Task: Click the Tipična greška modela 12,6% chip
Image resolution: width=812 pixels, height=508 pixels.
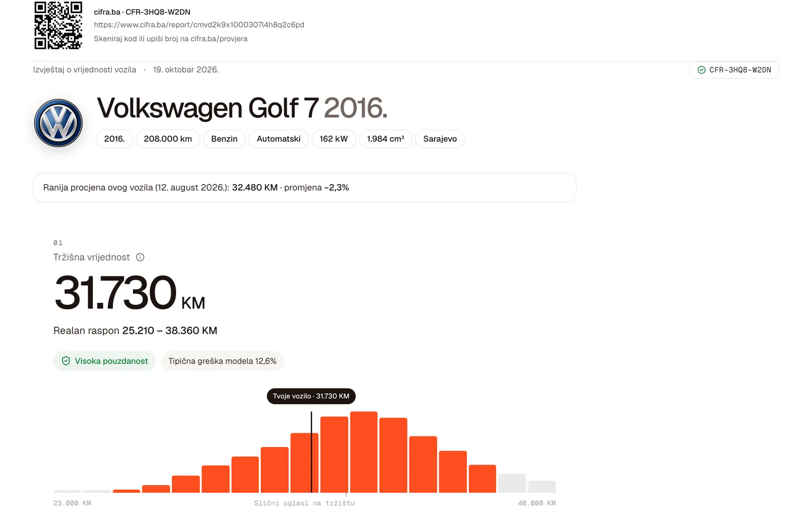Action: tap(222, 361)
